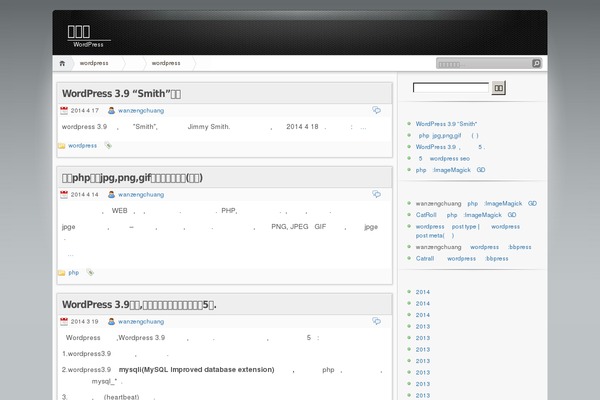Image resolution: width=600 pixels, height=400 pixels.
Task: Open sidebar recent post php jpg.png.gif
Action: pos(448,136)
